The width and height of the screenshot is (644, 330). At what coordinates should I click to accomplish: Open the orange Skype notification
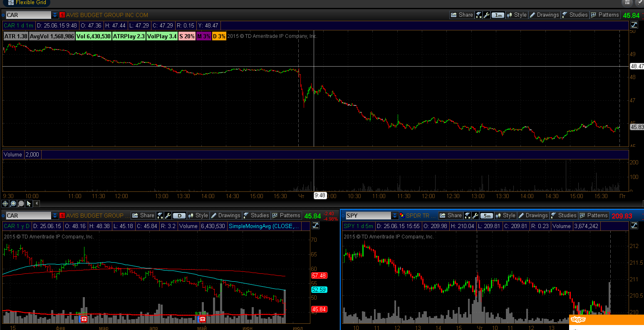pyautogui.click(x=606, y=320)
